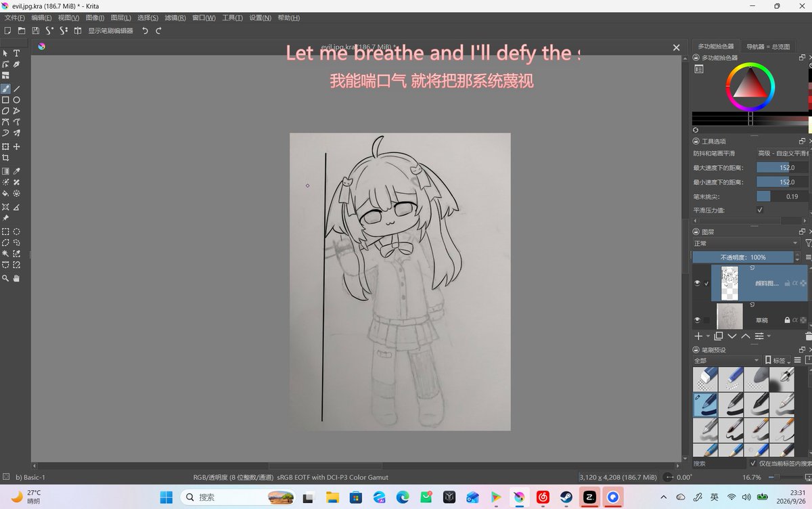Select the Crop tool
This screenshot has height=509, width=812.
(5, 158)
